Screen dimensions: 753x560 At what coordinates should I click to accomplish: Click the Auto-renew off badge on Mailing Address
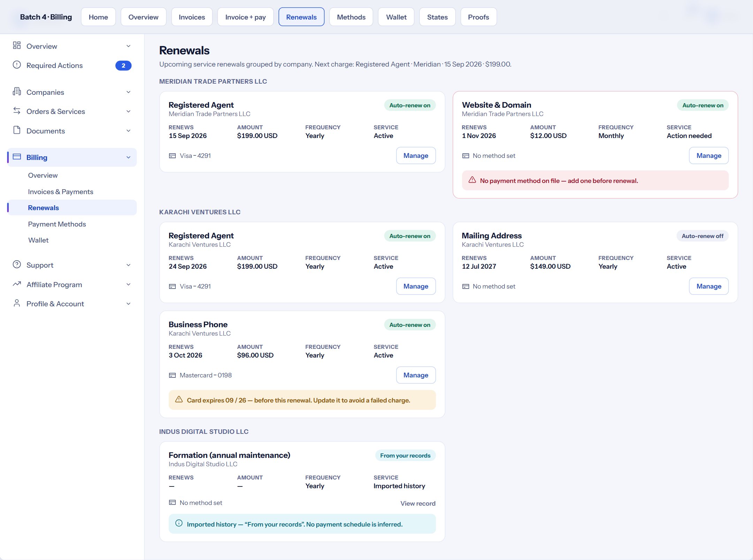(x=702, y=236)
